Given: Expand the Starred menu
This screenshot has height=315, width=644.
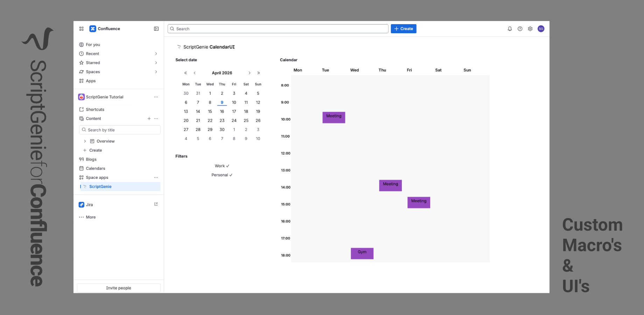Looking at the screenshot, I should coord(156,63).
